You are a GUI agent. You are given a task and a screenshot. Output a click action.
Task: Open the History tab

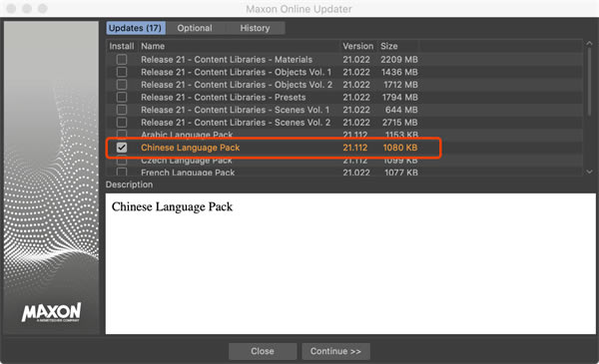click(x=255, y=28)
